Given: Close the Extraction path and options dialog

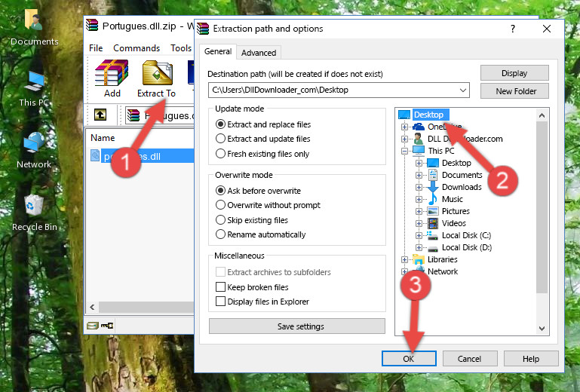Looking at the screenshot, I should 547,29.
